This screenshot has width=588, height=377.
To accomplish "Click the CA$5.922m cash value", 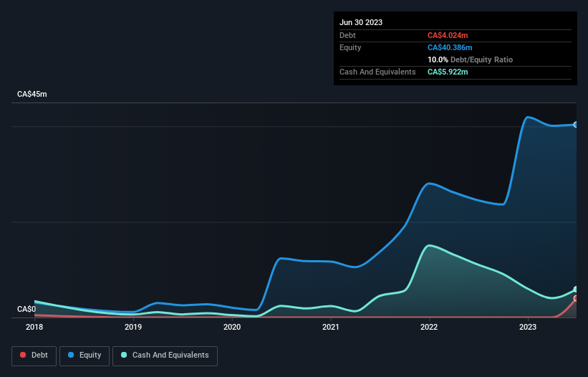I will [448, 72].
